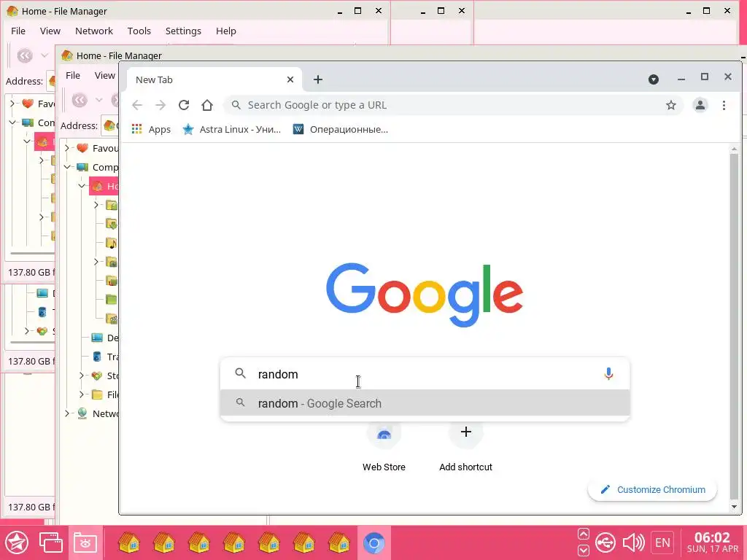This screenshot has width=747, height=560.
Task: Click the Chromium scrollbar down arrow
Action: pyautogui.click(x=734, y=507)
